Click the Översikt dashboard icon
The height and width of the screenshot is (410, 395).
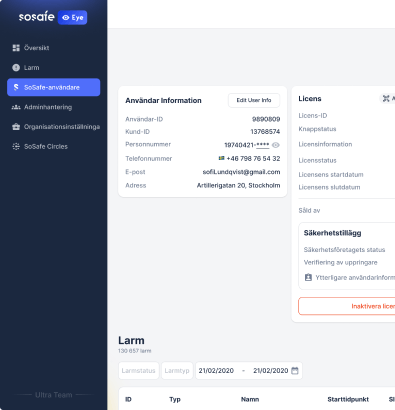[x=16, y=48]
